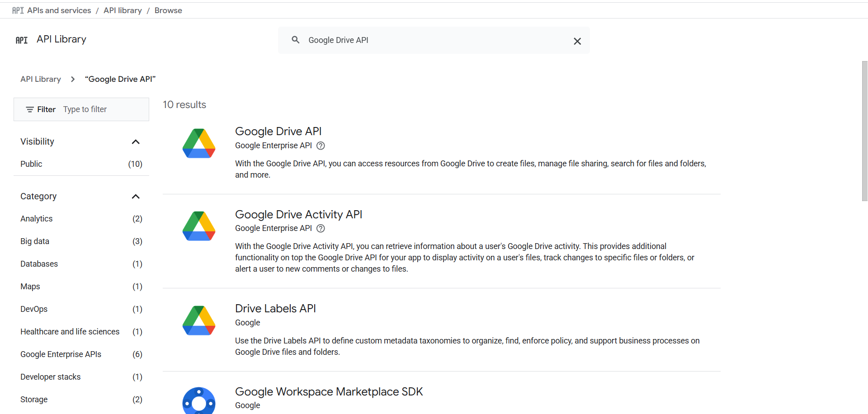Filter by Big data category
Image resolution: width=868 pixels, height=414 pixels.
click(81, 241)
